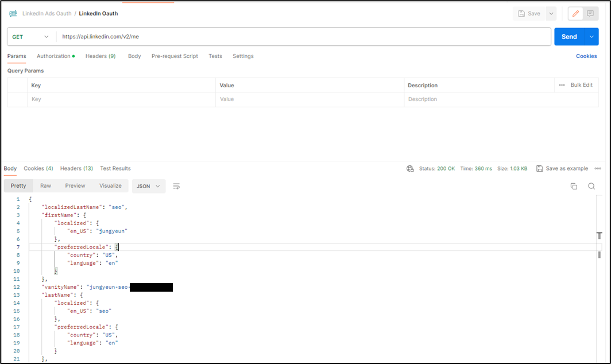Click the Status 200 OK text

[437, 169]
